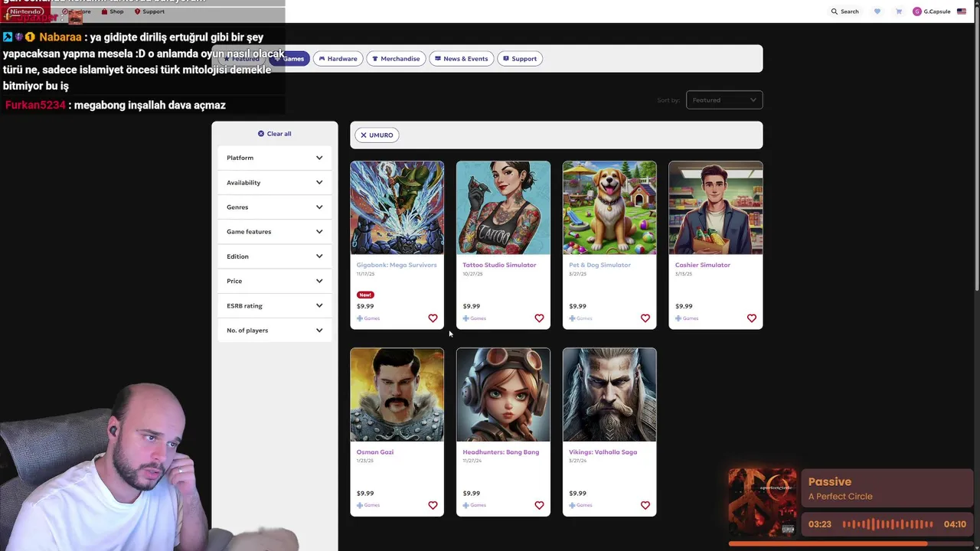
Task: Click the Passive song progress waveform
Action: tap(887, 524)
